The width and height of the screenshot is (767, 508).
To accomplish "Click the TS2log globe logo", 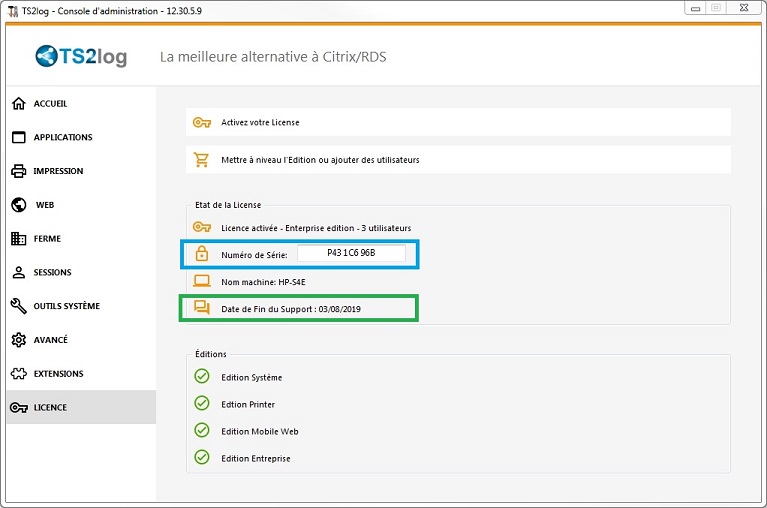I will coord(46,56).
